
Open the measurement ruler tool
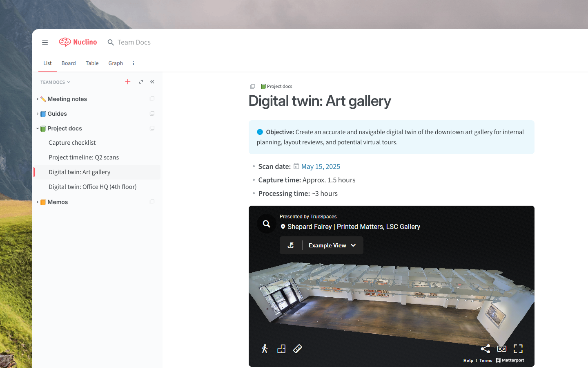[x=297, y=348]
